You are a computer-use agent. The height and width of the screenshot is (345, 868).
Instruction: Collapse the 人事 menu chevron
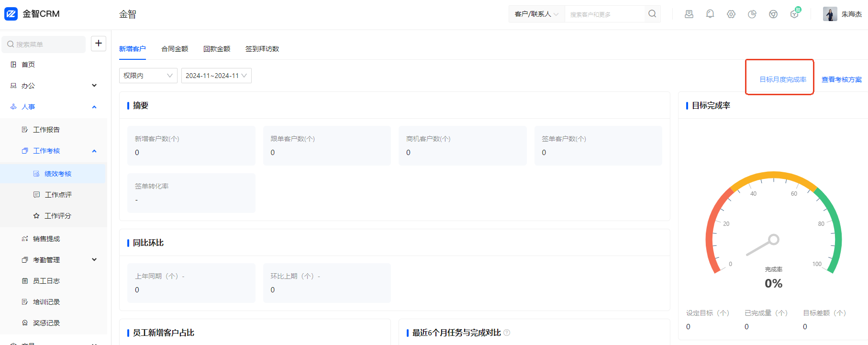click(x=94, y=107)
